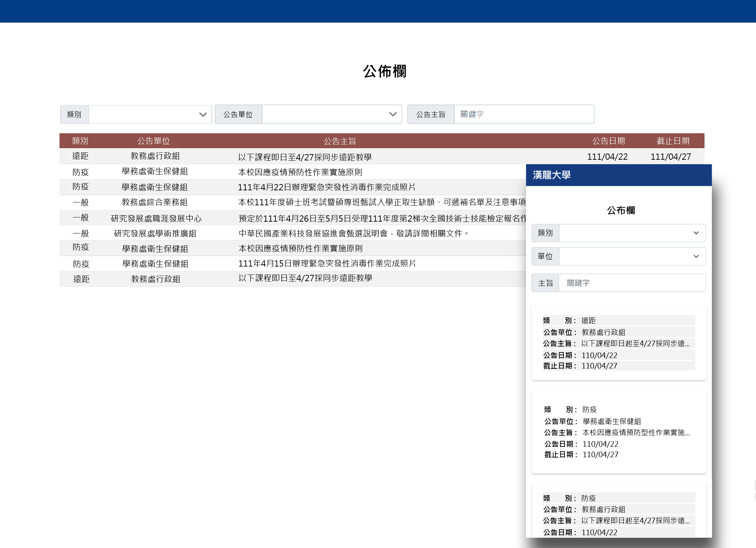Open the 類別 dropdown in desktop filter
The image size is (756, 548).
[x=150, y=114]
